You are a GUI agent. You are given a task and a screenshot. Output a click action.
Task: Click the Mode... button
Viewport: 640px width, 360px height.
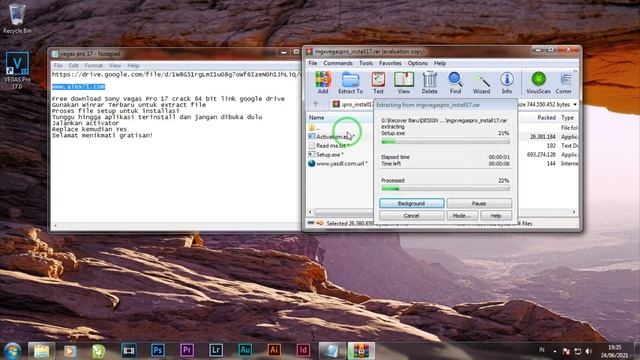coord(462,216)
